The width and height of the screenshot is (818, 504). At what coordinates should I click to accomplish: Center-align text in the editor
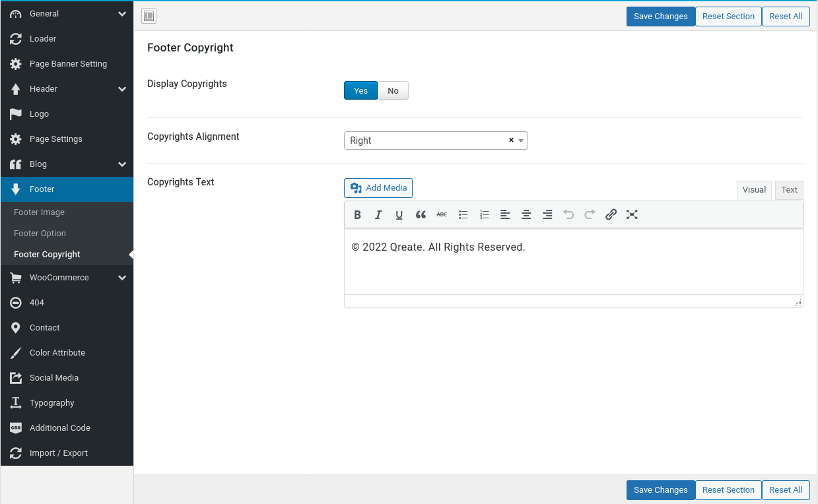point(526,214)
